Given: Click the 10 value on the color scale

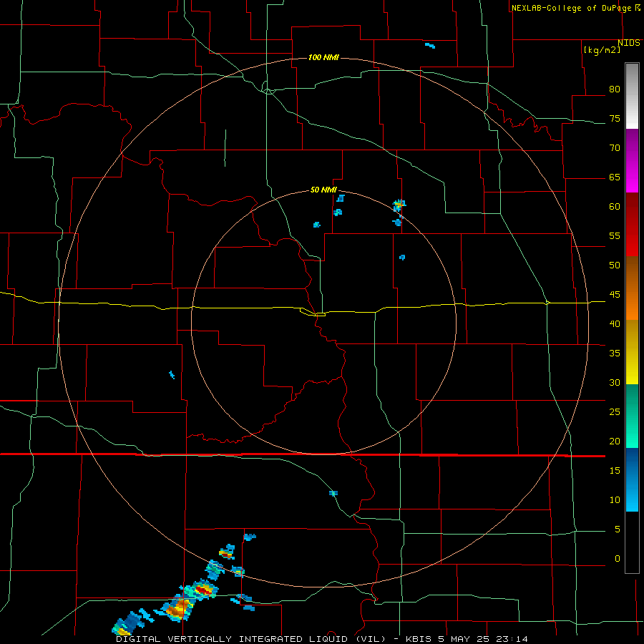Looking at the screenshot, I should (x=615, y=500).
